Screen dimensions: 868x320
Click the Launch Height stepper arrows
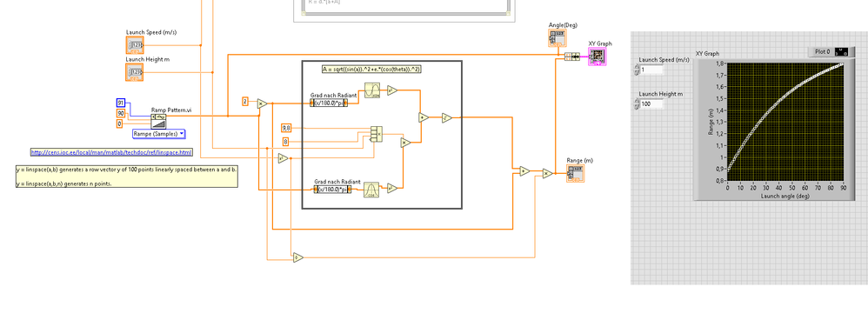click(636, 104)
